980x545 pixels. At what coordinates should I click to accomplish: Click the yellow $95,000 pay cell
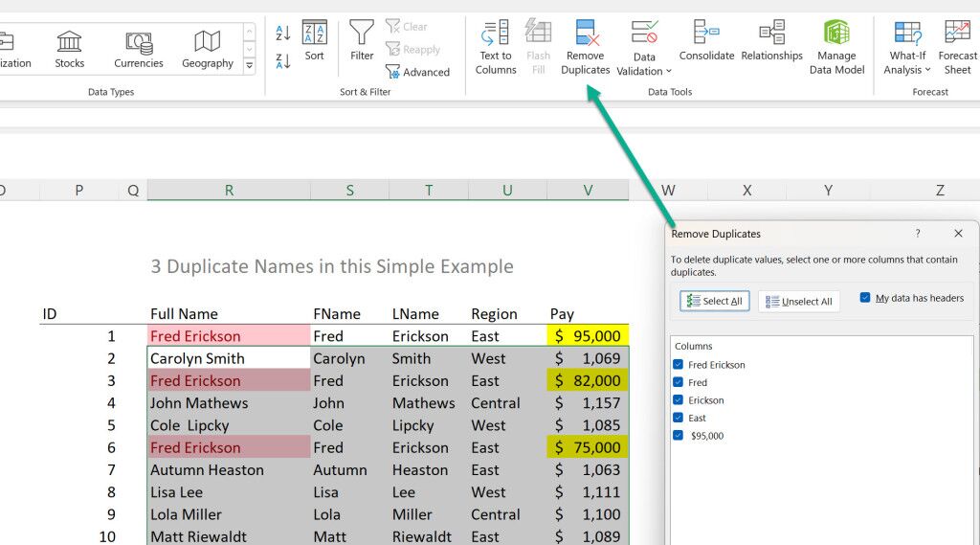[588, 336]
